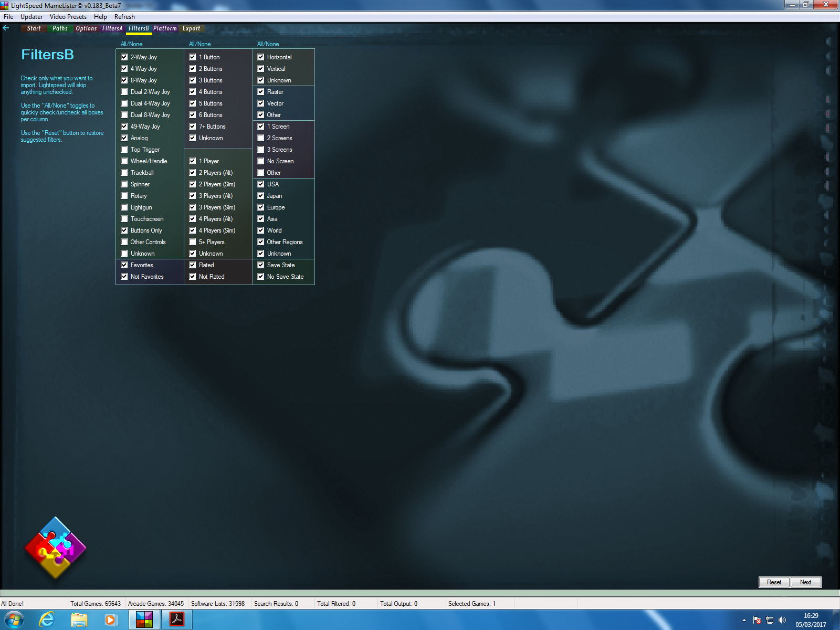Uncheck 49-Way Joy checkbox
Screen dimensions: 840x630
pos(124,127)
